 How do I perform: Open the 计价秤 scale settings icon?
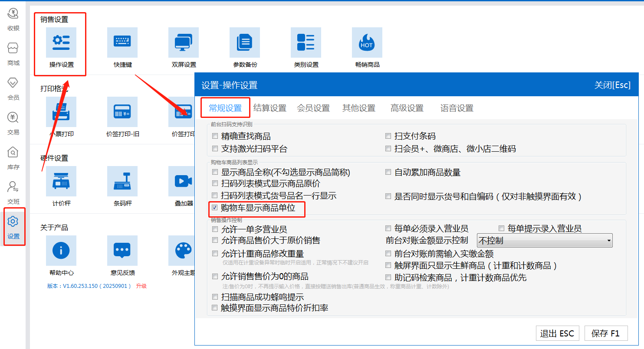(61, 181)
